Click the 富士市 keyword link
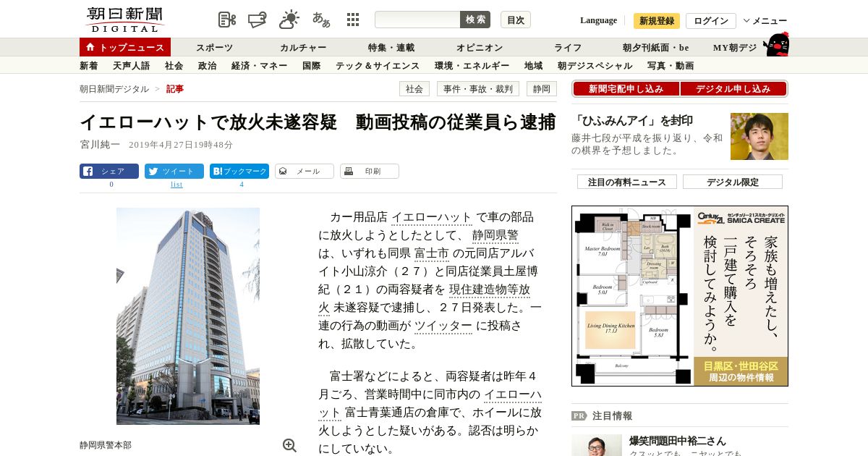The height and width of the screenshot is (456, 868). (432, 254)
